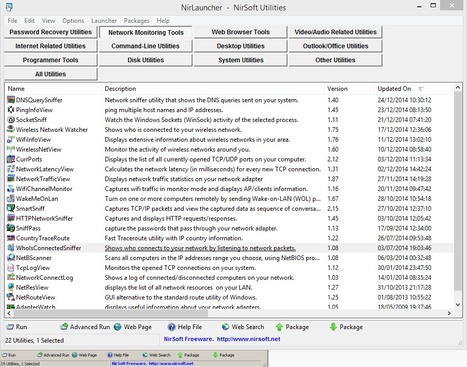Open the www.nirsoft.net link

(248, 339)
